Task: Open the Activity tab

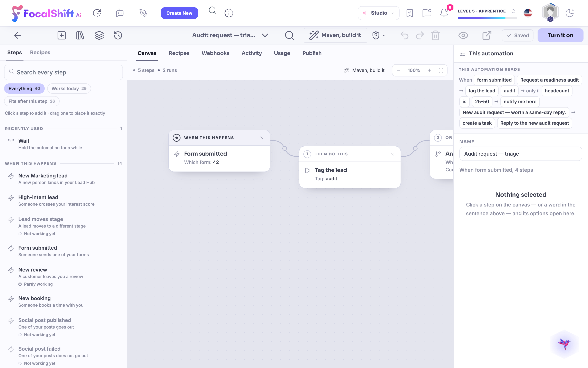Action: 252,53
